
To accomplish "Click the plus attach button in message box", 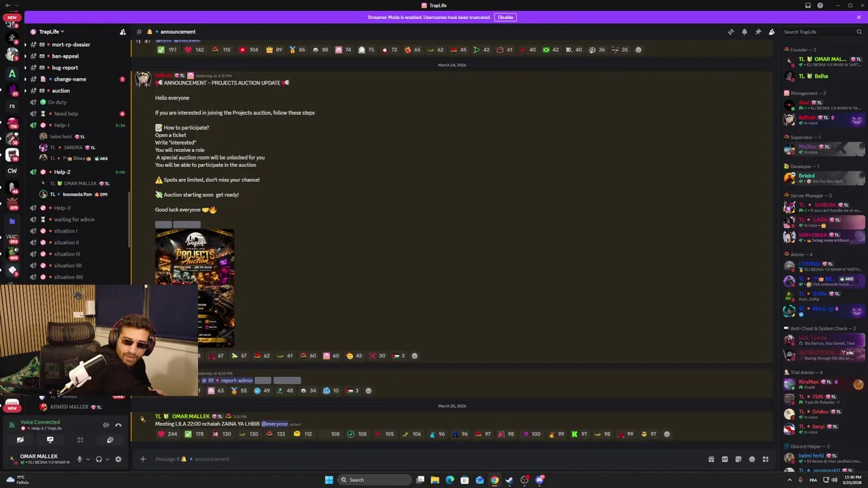I will pyautogui.click(x=142, y=459).
